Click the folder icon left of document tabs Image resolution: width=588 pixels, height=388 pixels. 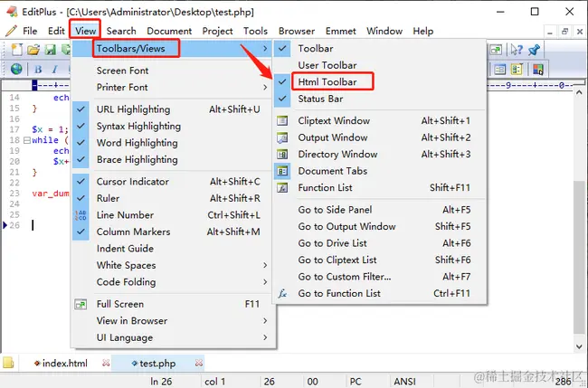pos(8,363)
